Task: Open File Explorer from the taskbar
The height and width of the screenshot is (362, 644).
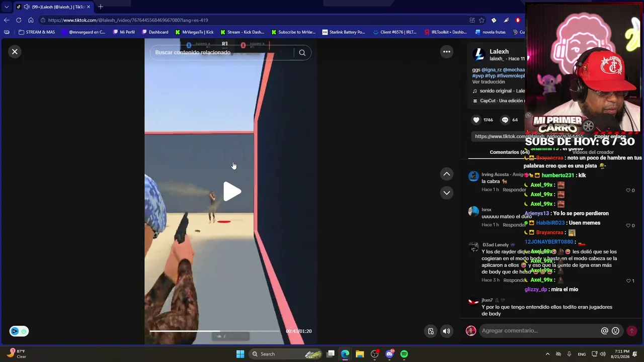Action: click(x=360, y=354)
